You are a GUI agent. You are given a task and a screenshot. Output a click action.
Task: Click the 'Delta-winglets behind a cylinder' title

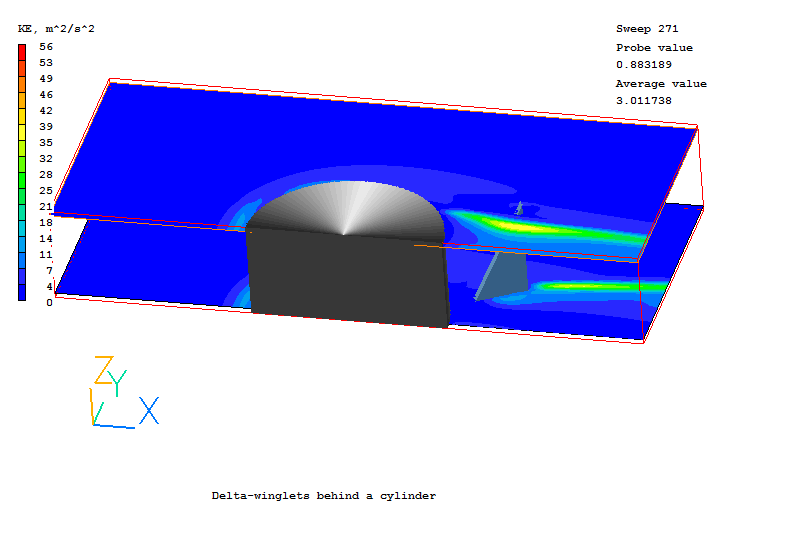324,496
